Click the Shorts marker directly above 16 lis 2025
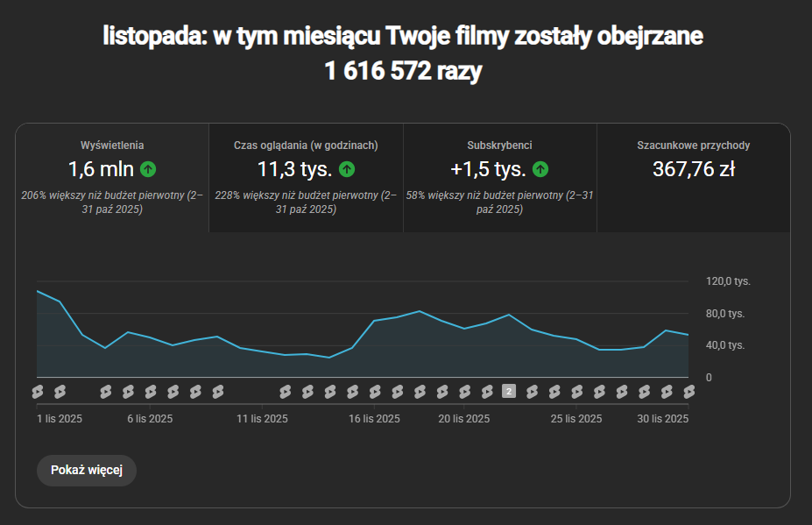The width and height of the screenshot is (812, 525). point(375,391)
